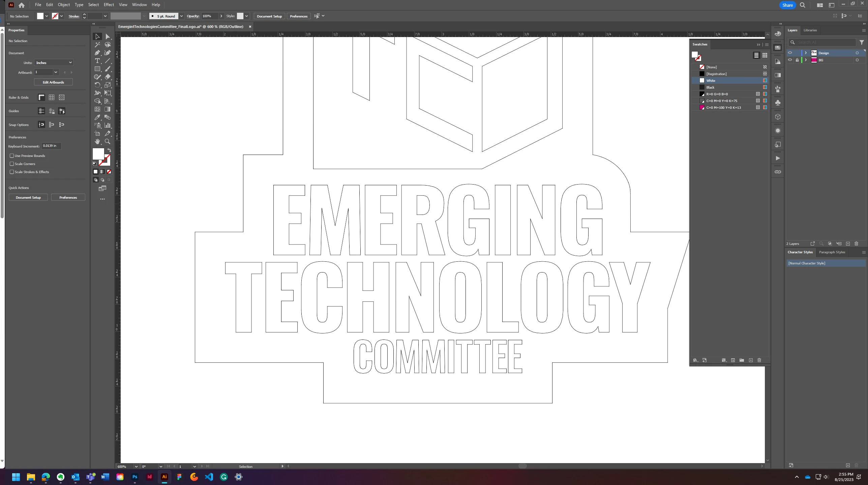Select the Pen tool
This screenshot has height=485, width=868.
(x=97, y=53)
